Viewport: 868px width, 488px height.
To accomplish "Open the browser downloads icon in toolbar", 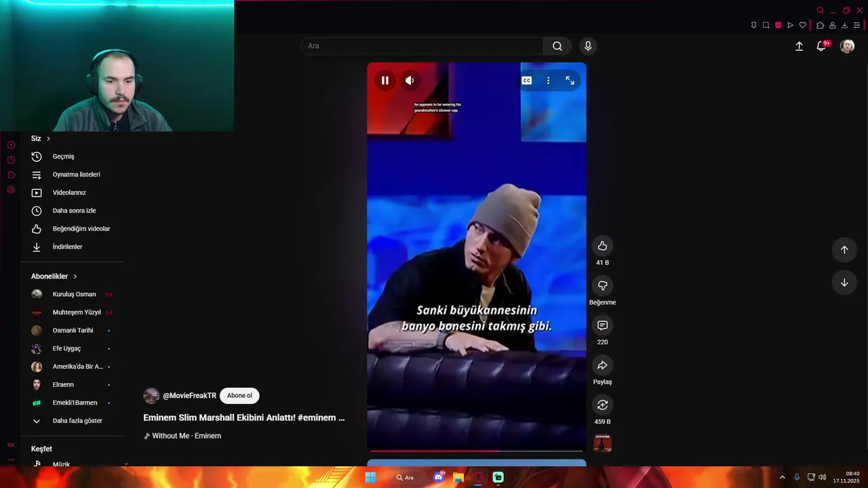I will (844, 25).
